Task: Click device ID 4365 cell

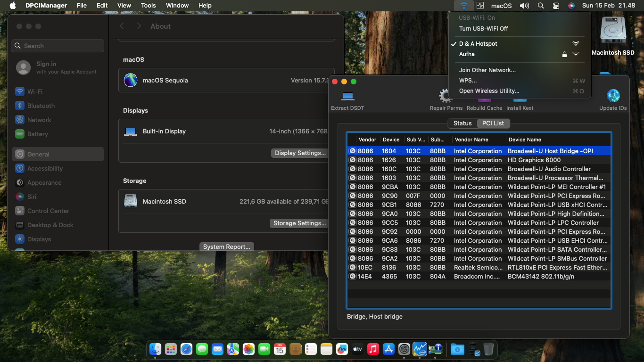Action: pos(389,276)
